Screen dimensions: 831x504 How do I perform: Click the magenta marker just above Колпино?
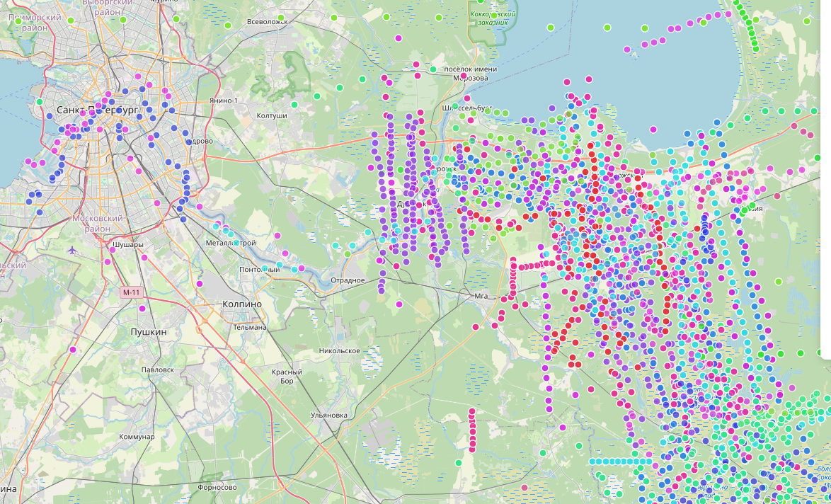pyautogui.click(x=200, y=284)
